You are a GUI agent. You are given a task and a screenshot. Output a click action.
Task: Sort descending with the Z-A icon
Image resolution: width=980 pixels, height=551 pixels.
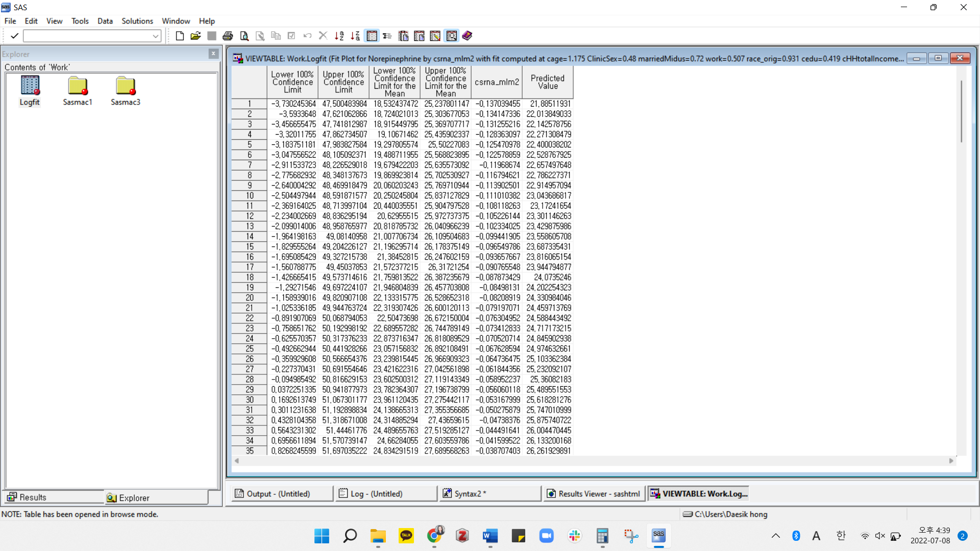355,36
